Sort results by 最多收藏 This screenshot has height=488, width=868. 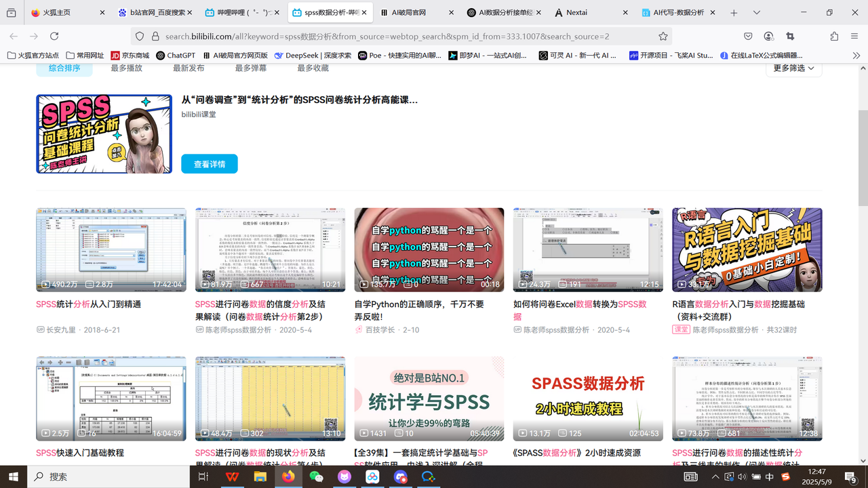(313, 68)
